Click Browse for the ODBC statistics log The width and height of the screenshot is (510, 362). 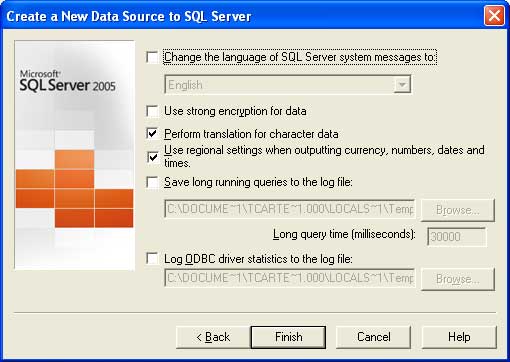click(x=458, y=279)
